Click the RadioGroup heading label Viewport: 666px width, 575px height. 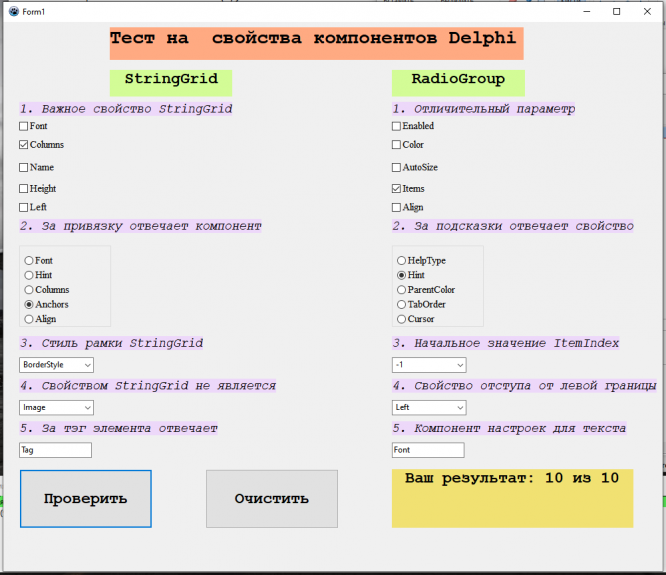coord(458,83)
